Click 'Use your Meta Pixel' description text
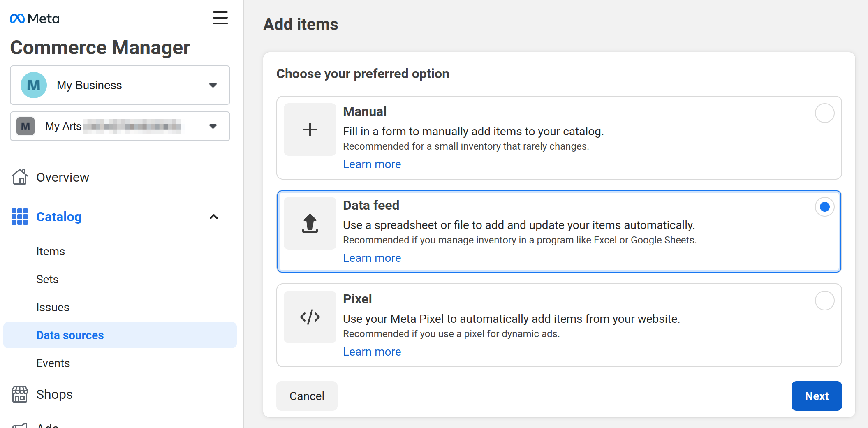 click(512, 319)
